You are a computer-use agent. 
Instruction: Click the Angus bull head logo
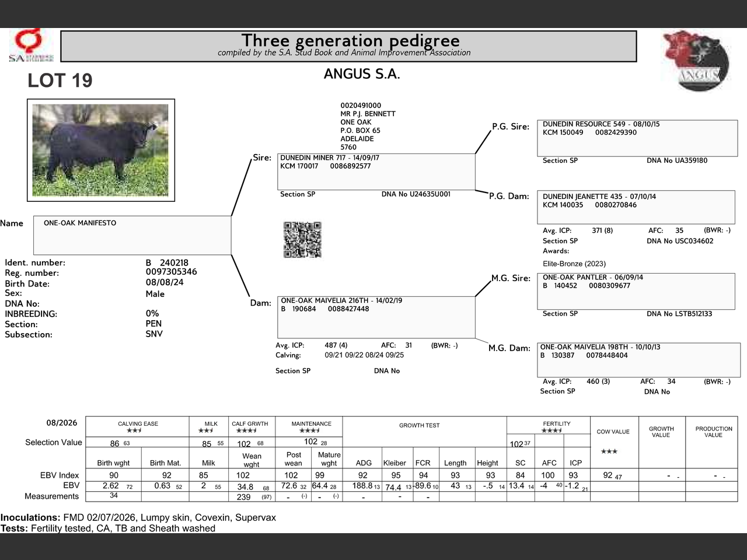(x=696, y=61)
